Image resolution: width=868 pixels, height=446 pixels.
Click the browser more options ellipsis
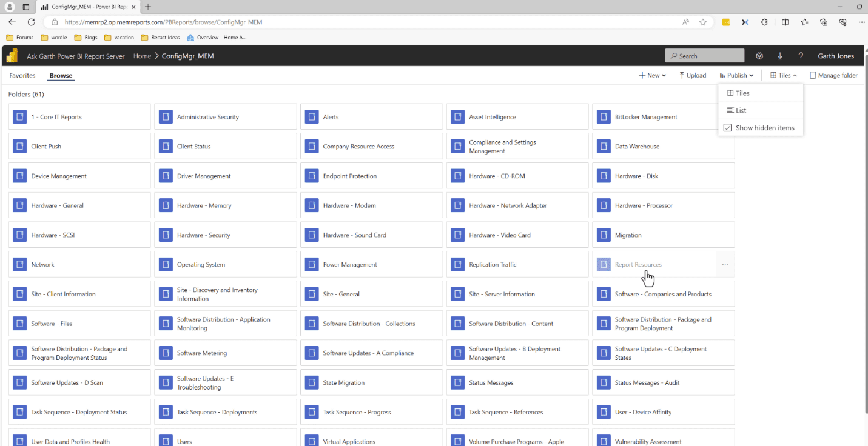pos(862,22)
